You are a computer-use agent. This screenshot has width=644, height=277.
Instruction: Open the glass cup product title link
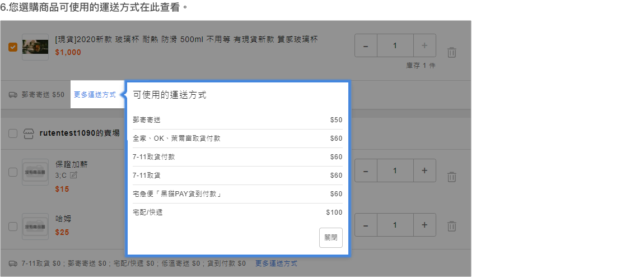click(x=186, y=39)
